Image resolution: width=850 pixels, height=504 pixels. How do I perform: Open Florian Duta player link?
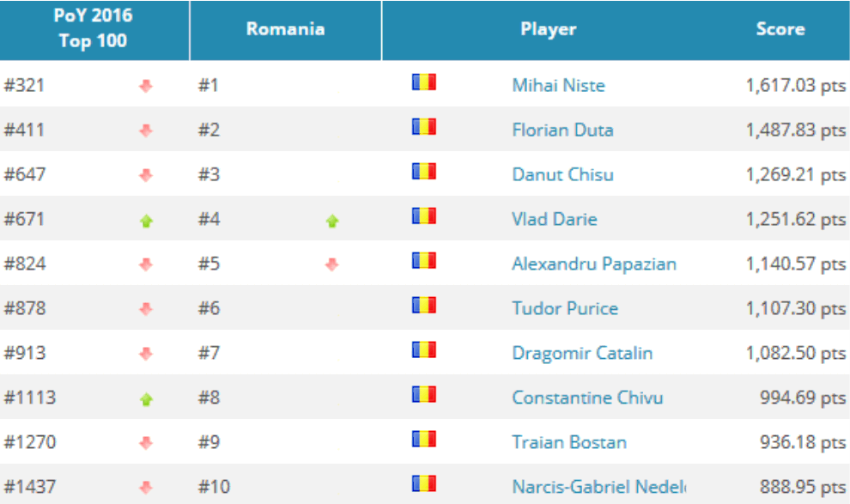point(562,130)
